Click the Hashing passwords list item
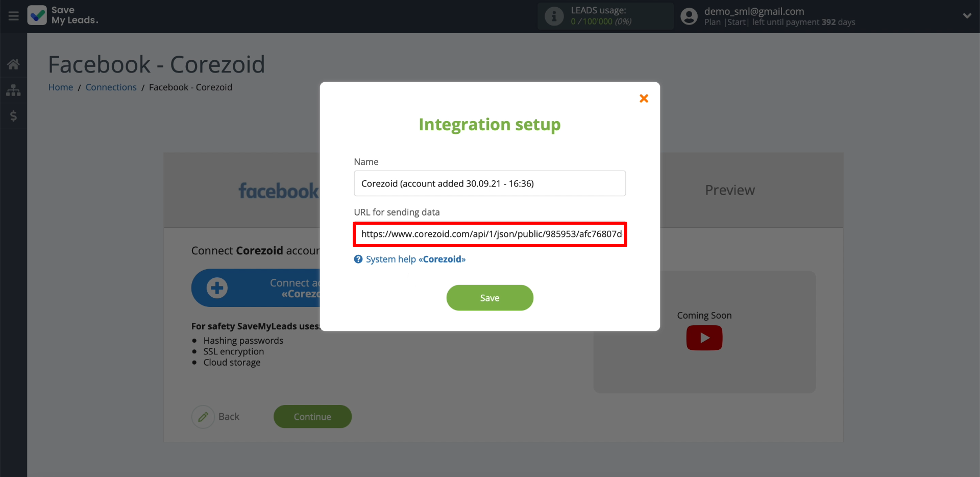The image size is (980, 477). (243, 341)
